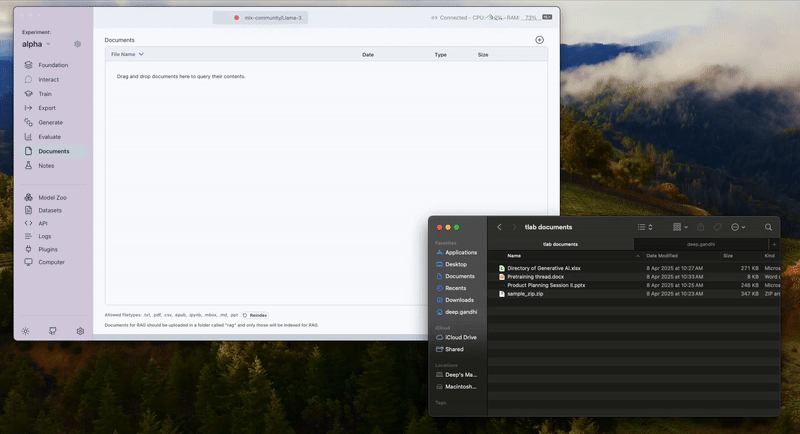The image size is (800, 434).
Task: Sort documents by File Name chevron
Action: [141, 54]
